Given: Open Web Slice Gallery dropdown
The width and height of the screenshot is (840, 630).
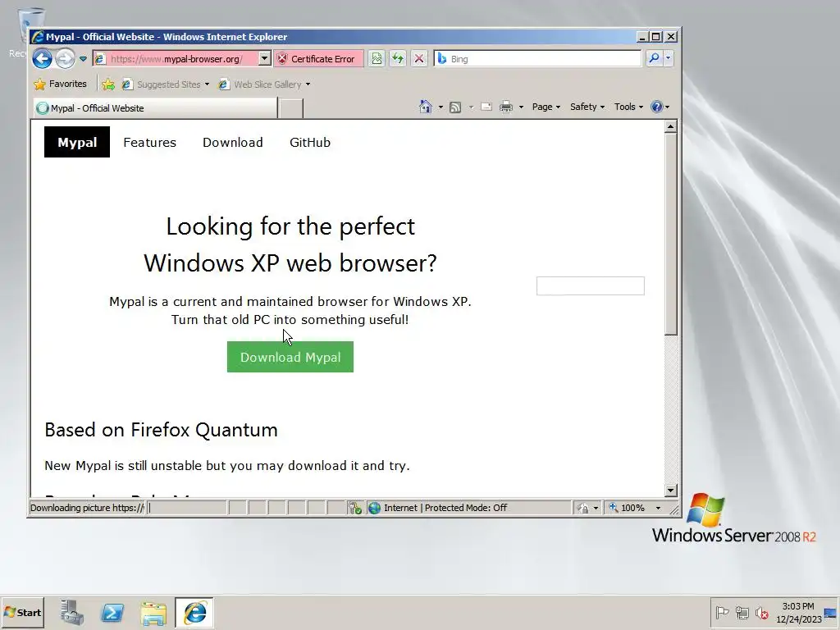Looking at the screenshot, I should pos(264,84).
